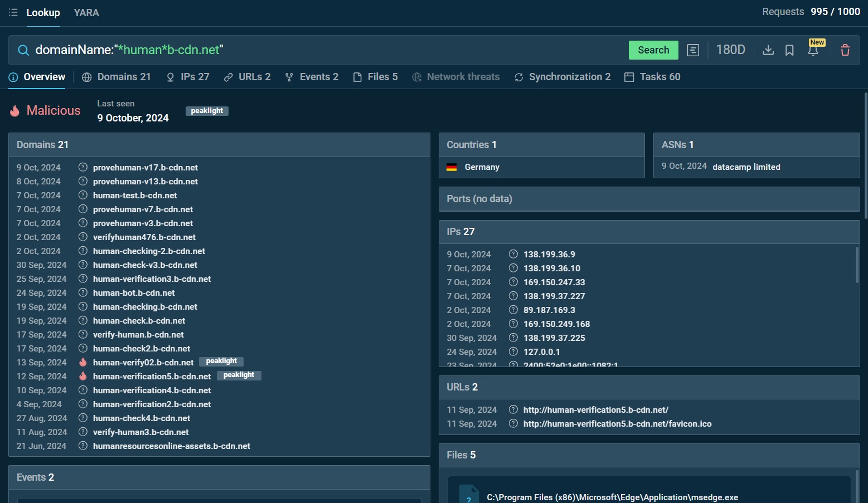The width and height of the screenshot is (868, 503).
Task: Click the Malicious flame verdict icon
Action: click(x=15, y=111)
